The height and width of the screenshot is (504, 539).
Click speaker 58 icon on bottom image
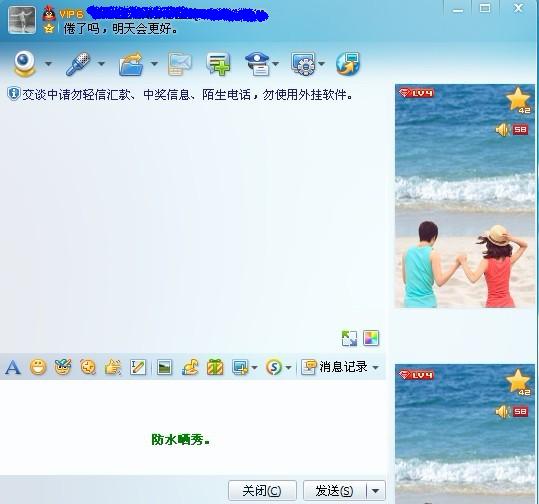click(512, 412)
